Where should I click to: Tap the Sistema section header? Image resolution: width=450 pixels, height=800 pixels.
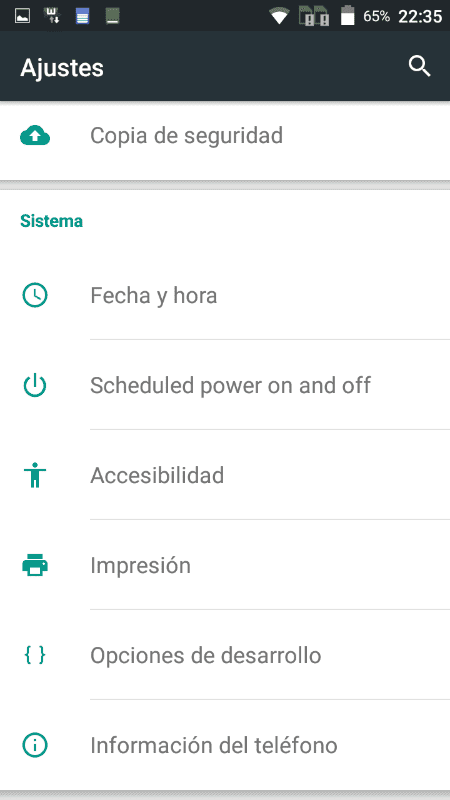coord(52,221)
